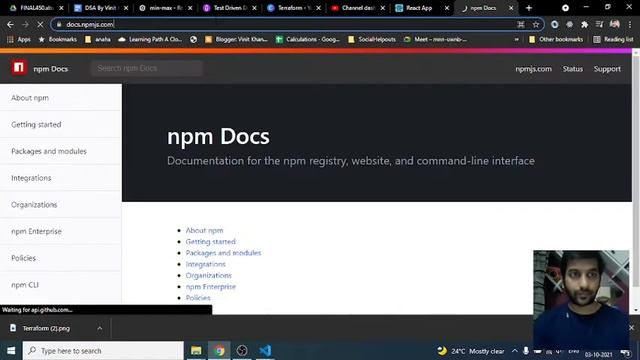Image resolution: width=640 pixels, height=360 pixels.
Task: Follow the Integrations link in the list
Action: click(x=205, y=264)
